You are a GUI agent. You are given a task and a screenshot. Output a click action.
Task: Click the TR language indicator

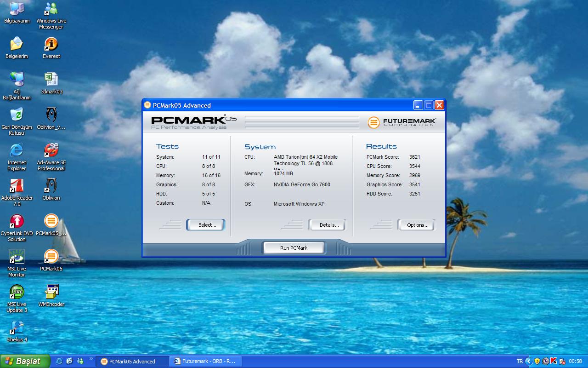pyautogui.click(x=520, y=361)
